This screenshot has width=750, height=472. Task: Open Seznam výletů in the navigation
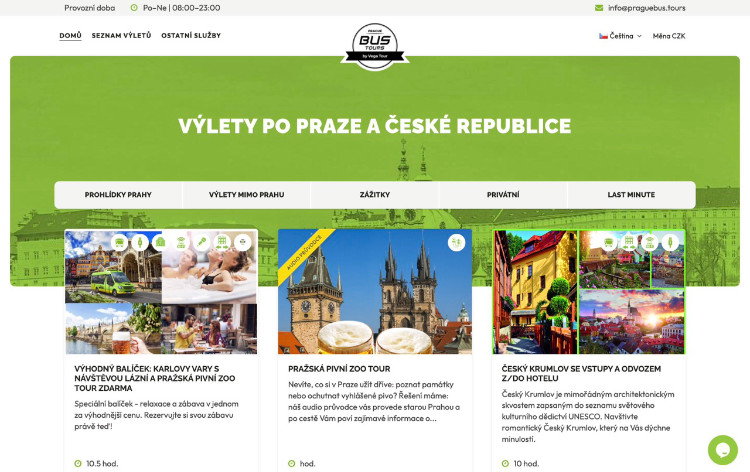point(121,35)
